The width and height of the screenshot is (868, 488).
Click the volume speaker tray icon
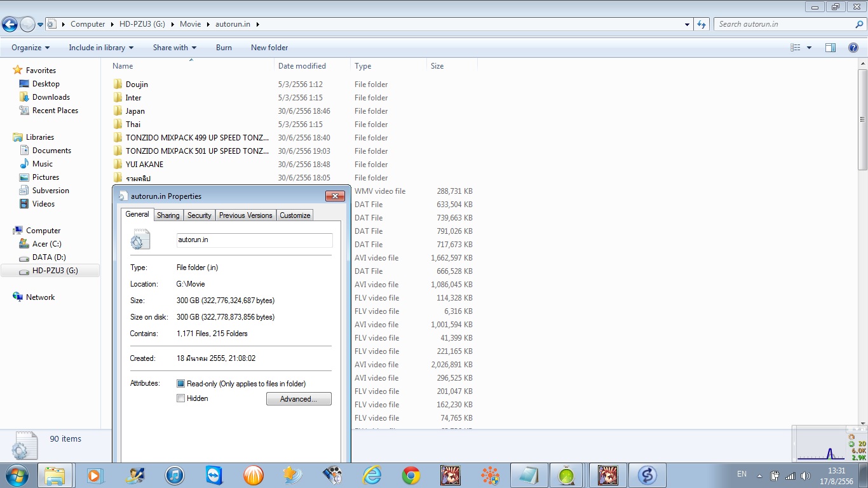coord(806,475)
